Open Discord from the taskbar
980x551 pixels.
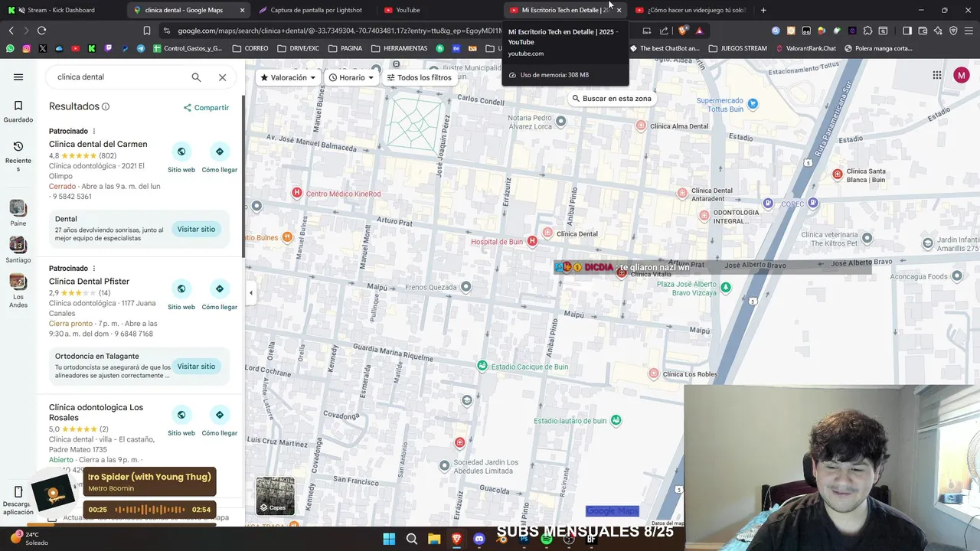(479, 540)
